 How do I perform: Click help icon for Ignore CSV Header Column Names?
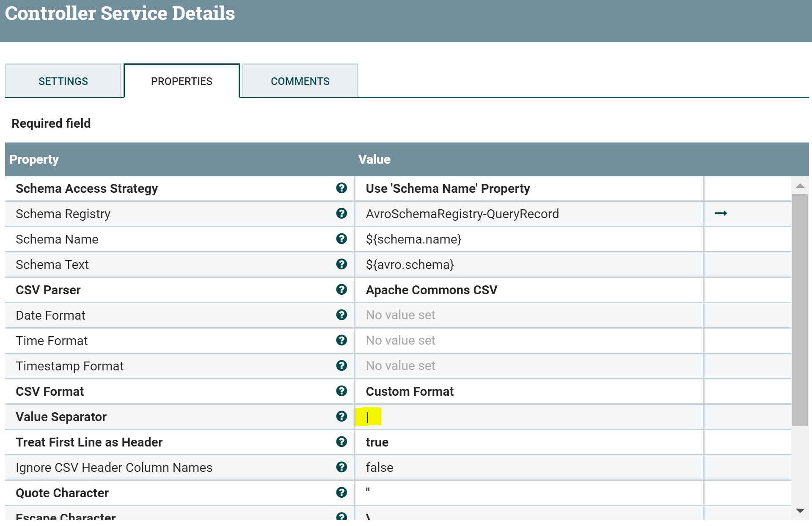point(341,467)
